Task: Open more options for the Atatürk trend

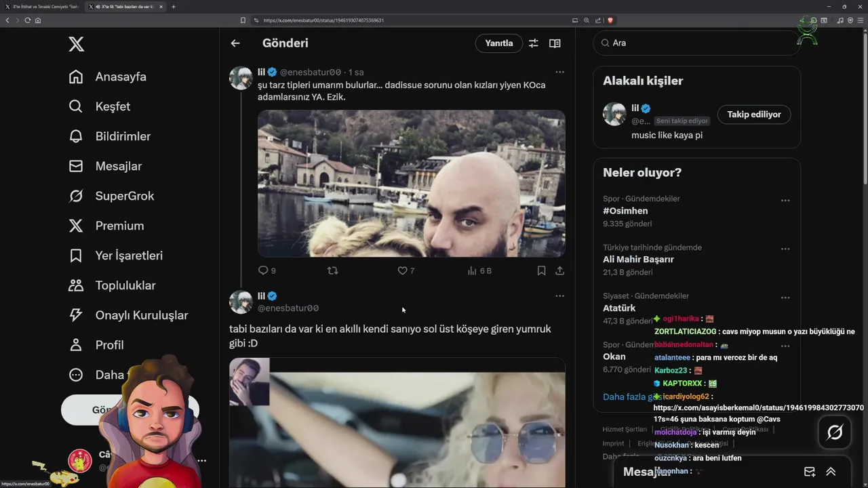Action: point(785,298)
